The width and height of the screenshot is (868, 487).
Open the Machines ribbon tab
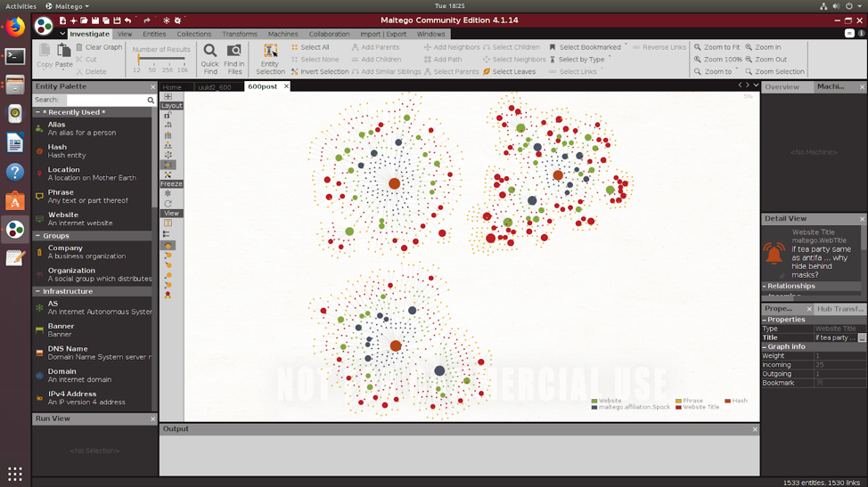(283, 34)
